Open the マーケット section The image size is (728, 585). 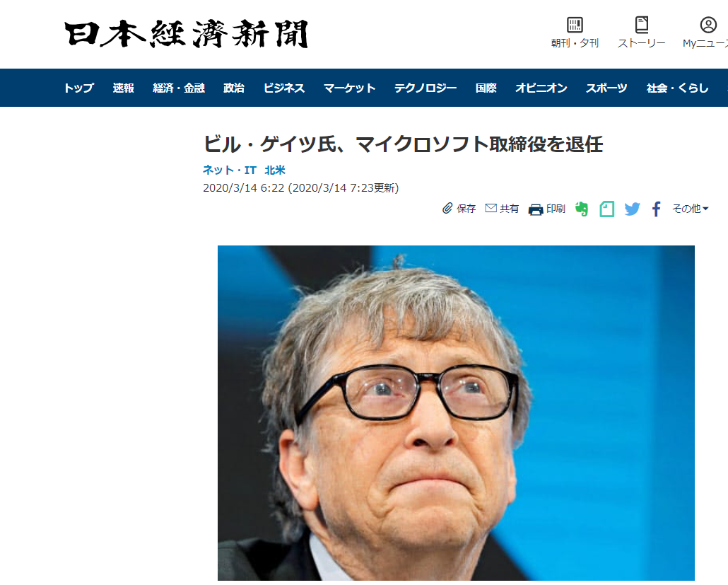point(349,88)
